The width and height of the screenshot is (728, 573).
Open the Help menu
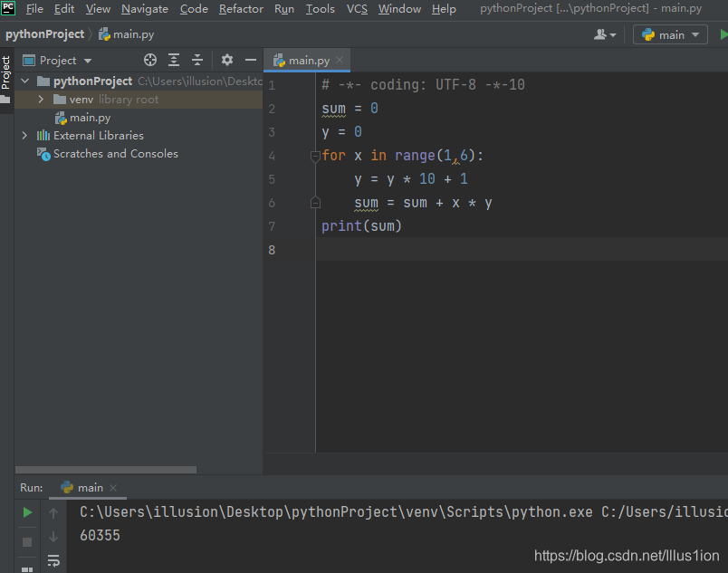[444, 9]
